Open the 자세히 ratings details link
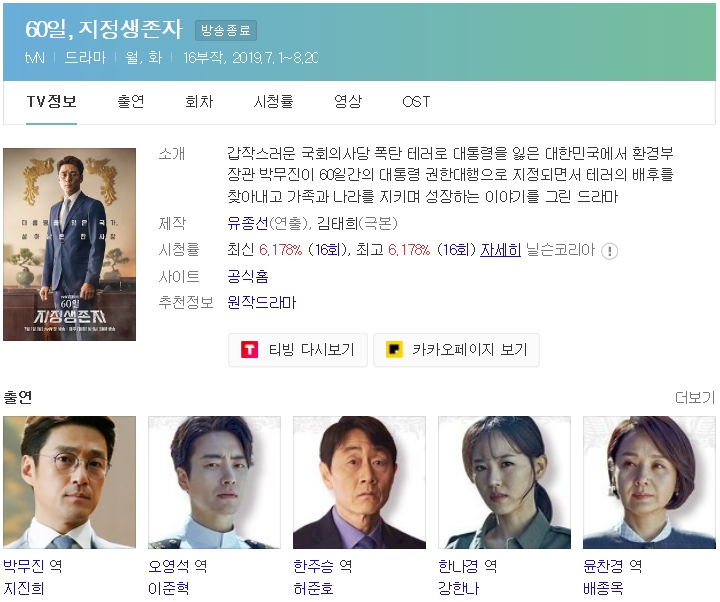 tap(500, 250)
